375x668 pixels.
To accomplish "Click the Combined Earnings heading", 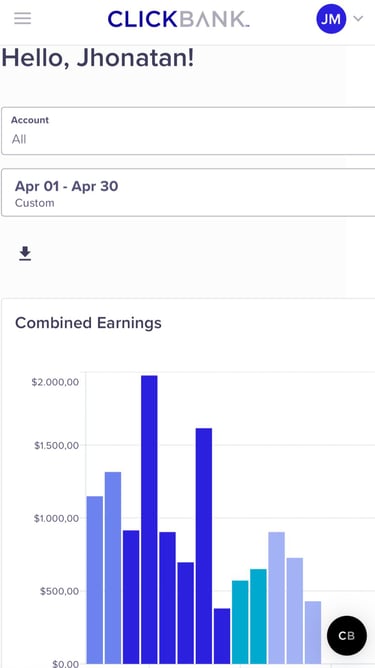I will point(88,323).
